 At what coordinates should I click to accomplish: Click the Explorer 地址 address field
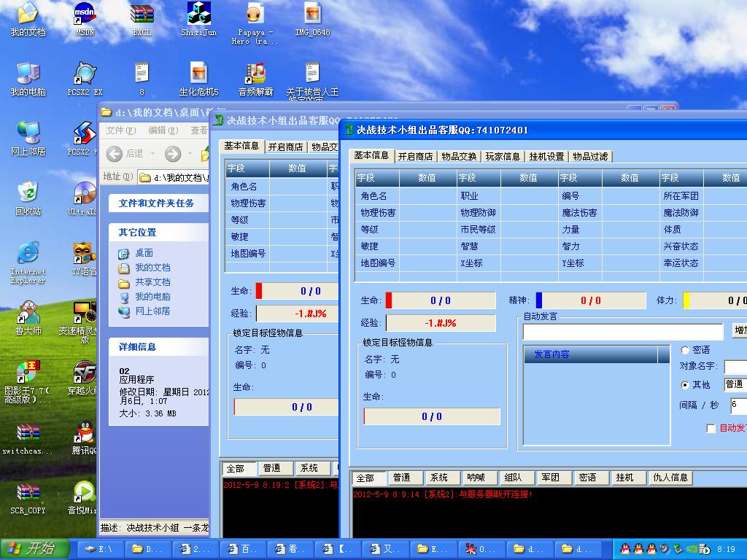point(174,178)
